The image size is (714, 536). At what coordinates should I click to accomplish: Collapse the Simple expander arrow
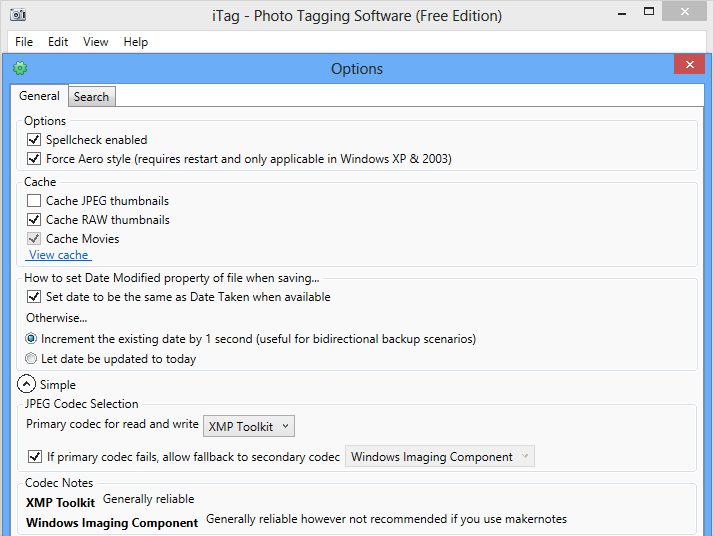[x=26, y=384]
